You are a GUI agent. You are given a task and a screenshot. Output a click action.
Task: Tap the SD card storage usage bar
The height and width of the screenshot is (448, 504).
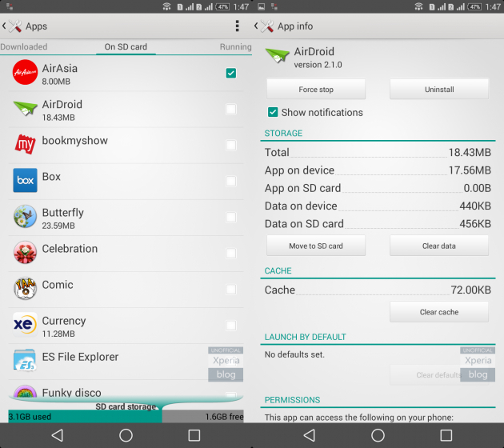[126, 416]
